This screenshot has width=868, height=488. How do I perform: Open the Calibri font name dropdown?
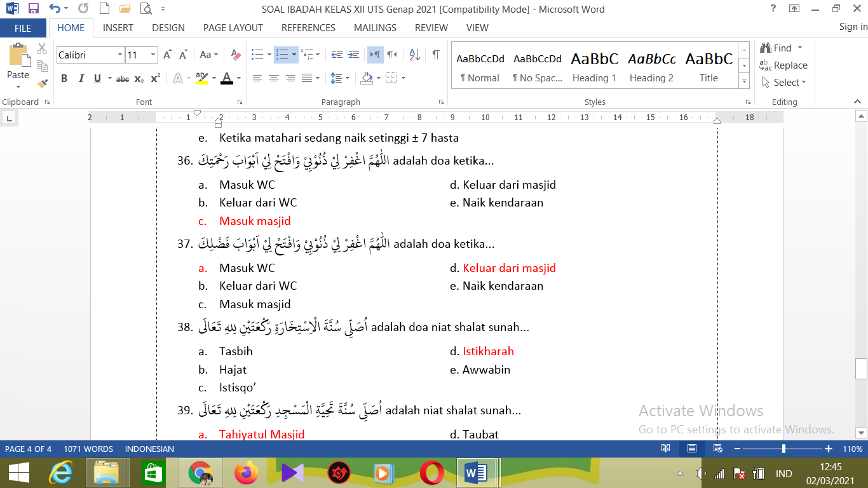coord(119,55)
